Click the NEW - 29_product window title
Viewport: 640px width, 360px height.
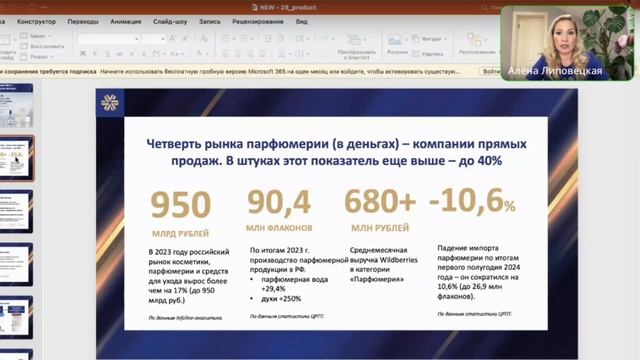(x=284, y=7)
